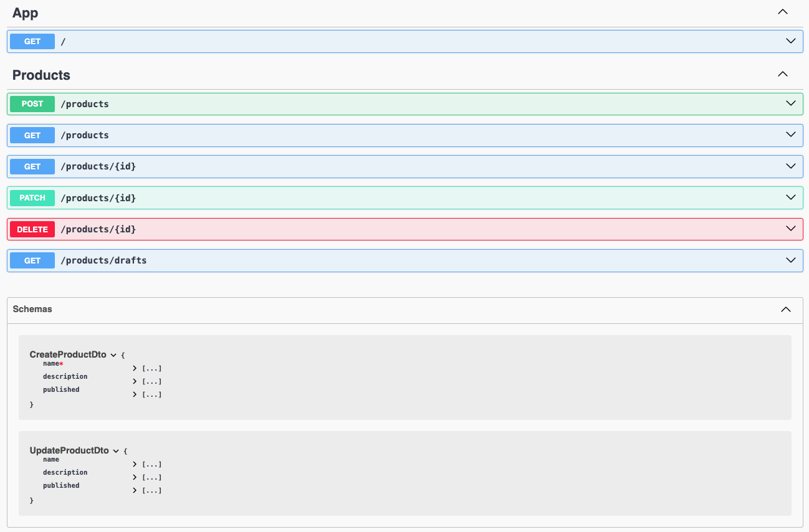Image resolution: width=809 pixels, height=532 pixels.
Task: Click the Schemas heading
Action: [x=32, y=309]
